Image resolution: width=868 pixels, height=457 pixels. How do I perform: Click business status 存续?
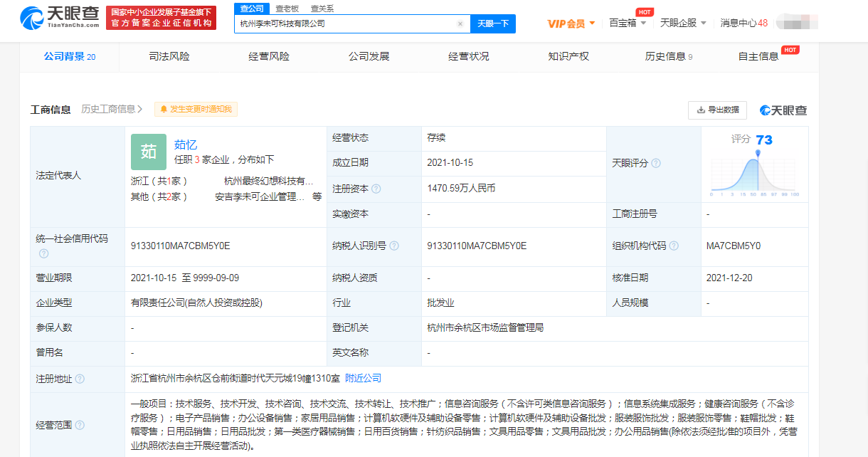(x=436, y=137)
